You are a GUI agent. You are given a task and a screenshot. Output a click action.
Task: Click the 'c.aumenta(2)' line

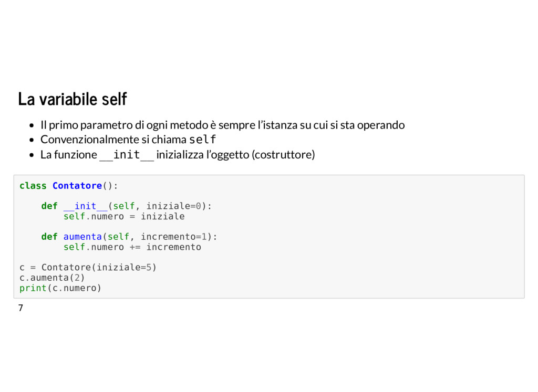click(x=52, y=278)
